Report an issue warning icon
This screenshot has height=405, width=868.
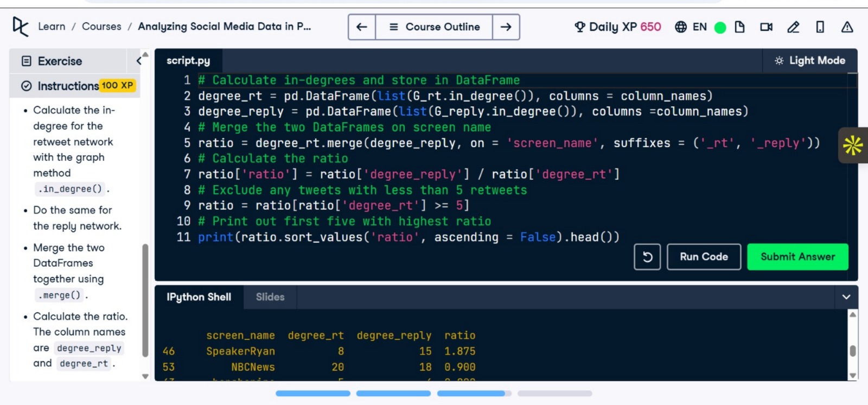[x=847, y=27]
